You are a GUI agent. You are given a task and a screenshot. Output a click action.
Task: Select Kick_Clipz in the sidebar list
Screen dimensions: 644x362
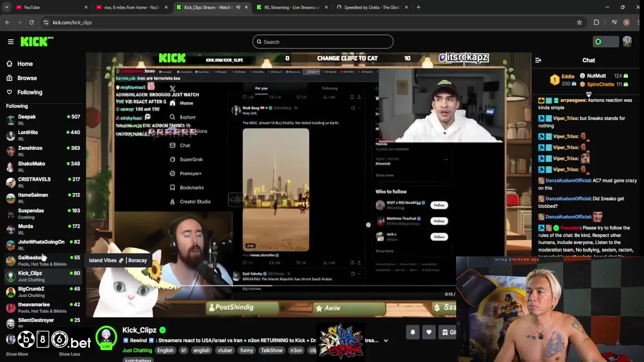(43, 276)
